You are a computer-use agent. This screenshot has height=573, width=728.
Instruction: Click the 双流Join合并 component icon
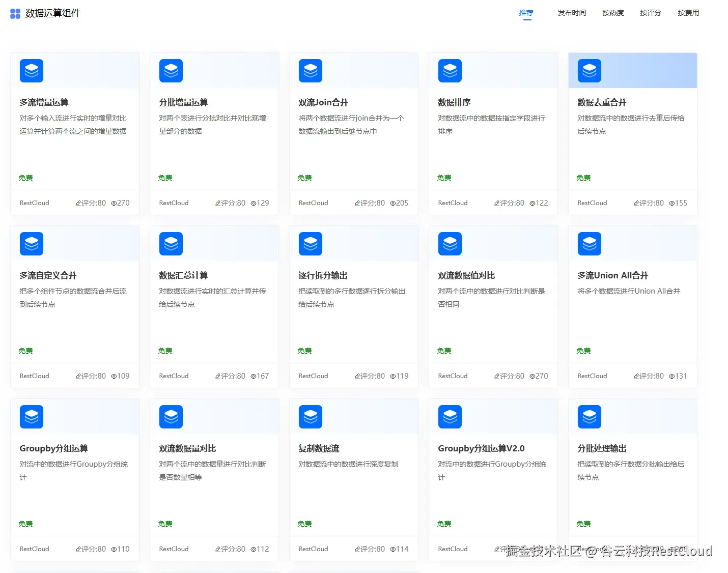(311, 71)
